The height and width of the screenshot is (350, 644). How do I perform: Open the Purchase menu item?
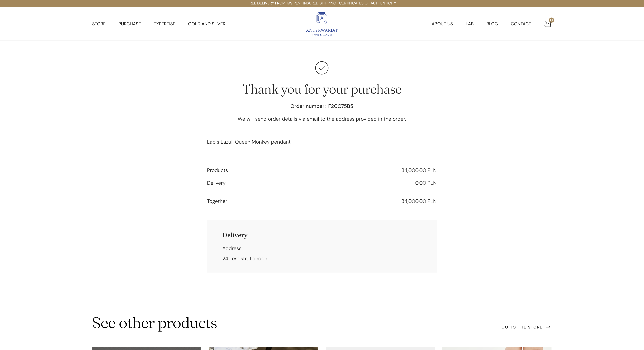tap(130, 24)
